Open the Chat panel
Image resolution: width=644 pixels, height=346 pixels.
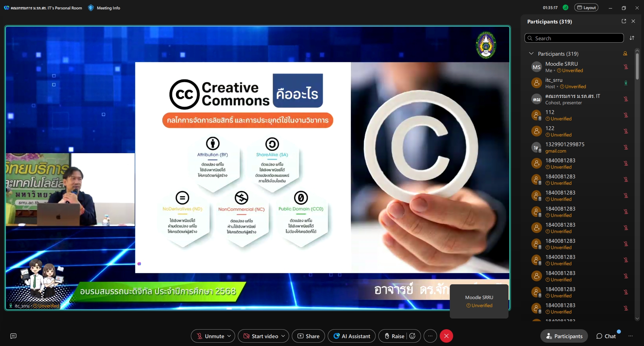point(606,336)
